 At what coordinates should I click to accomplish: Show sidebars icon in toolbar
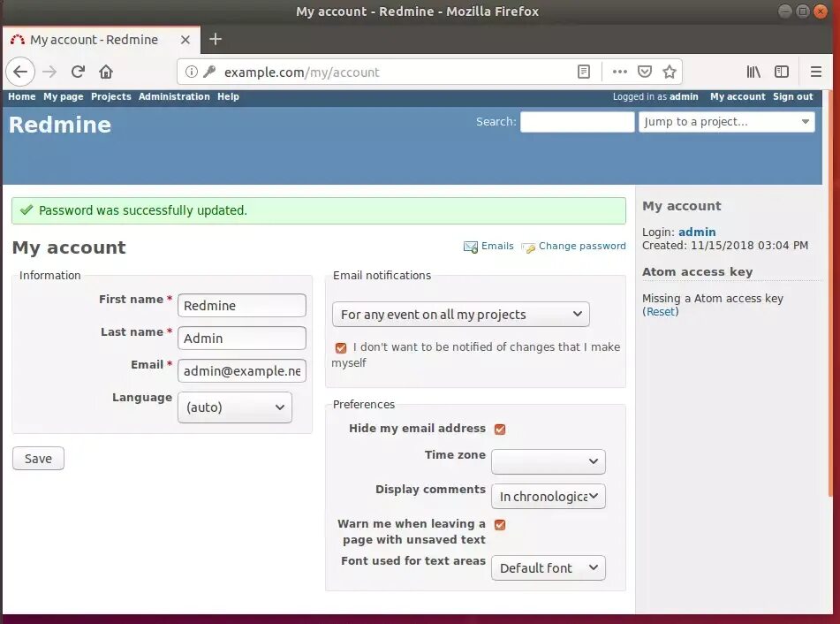pyautogui.click(x=782, y=72)
